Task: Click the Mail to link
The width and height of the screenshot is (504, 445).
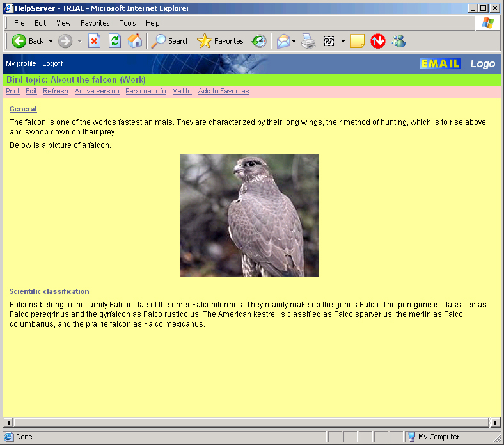Action: point(182,91)
